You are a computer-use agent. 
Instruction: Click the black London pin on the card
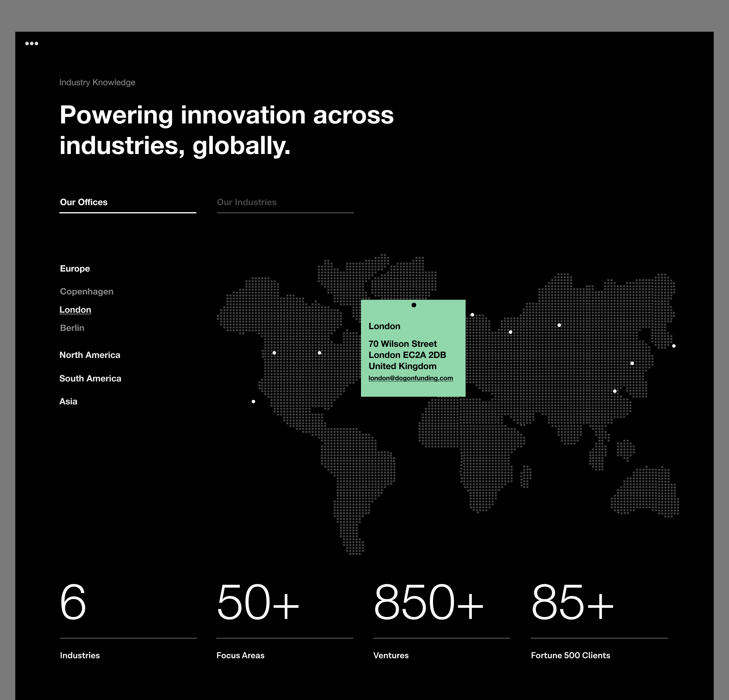[x=414, y=305]
